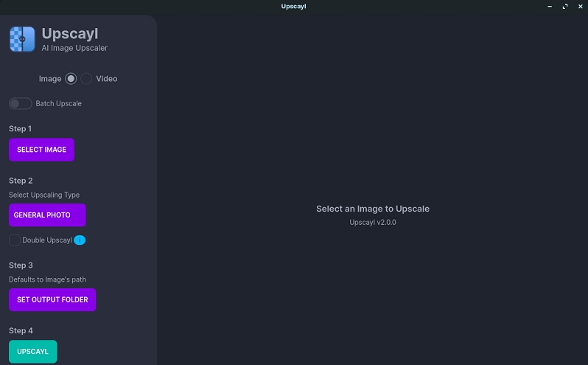Click the SET OUTPUT FOLDER button
The width and height of the screenshot is (588, 365).
pos(52,299)
